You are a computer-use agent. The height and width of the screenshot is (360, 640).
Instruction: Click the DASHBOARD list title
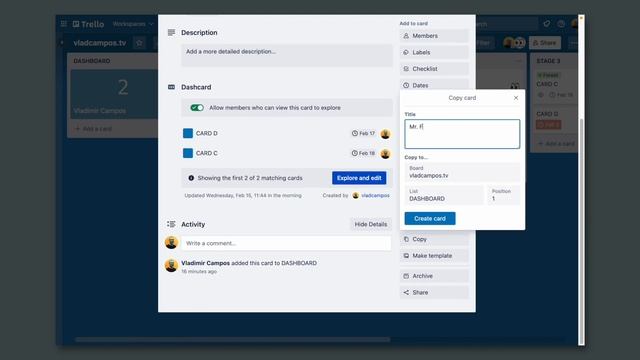(x=92, y=61)
